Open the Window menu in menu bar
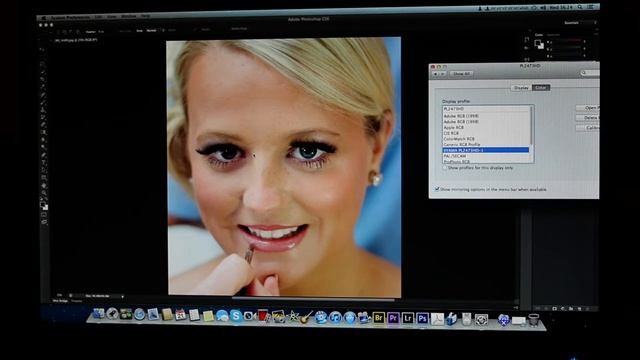Viewport: 640px width, 360px height. (x=129, y=16)
